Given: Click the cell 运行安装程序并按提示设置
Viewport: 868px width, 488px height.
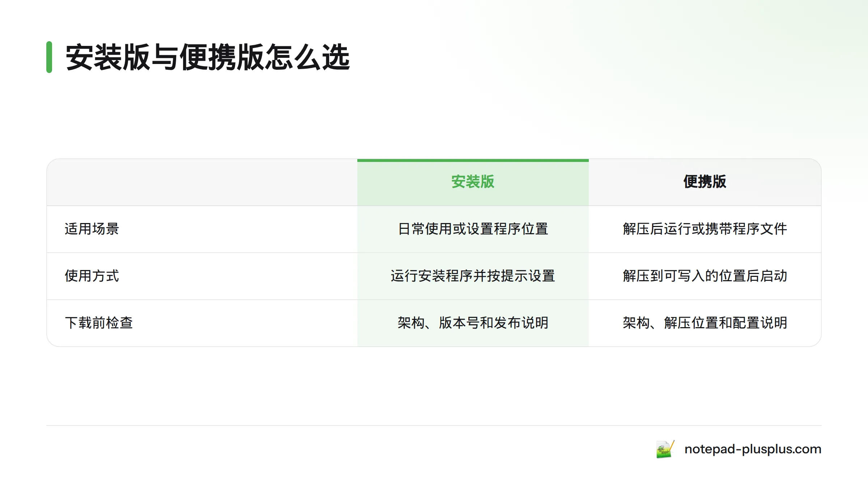Looking at the screenshot, I should pyautogui.click(x=473, y=276).
